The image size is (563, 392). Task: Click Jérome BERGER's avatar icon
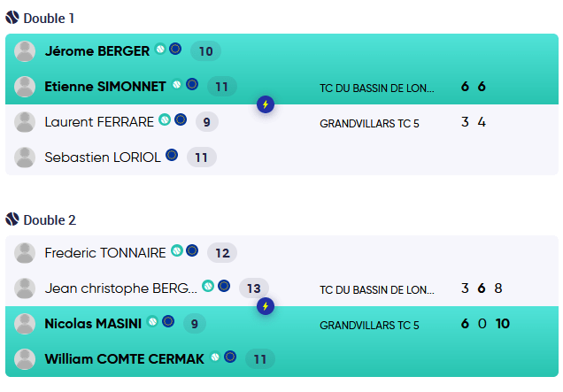tap(26, 51)
